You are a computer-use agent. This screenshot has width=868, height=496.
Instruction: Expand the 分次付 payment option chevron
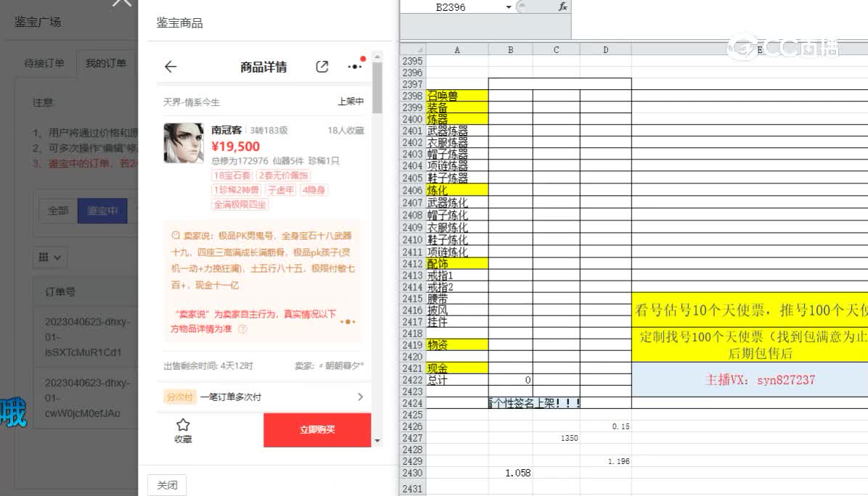[x=359, y=397]
